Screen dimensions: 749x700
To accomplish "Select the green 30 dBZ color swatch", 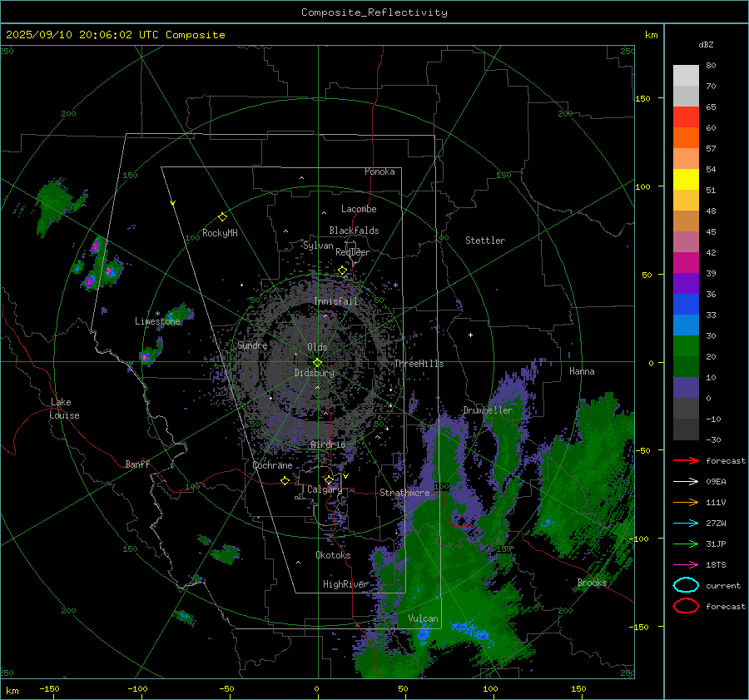I will pos(686,345).
